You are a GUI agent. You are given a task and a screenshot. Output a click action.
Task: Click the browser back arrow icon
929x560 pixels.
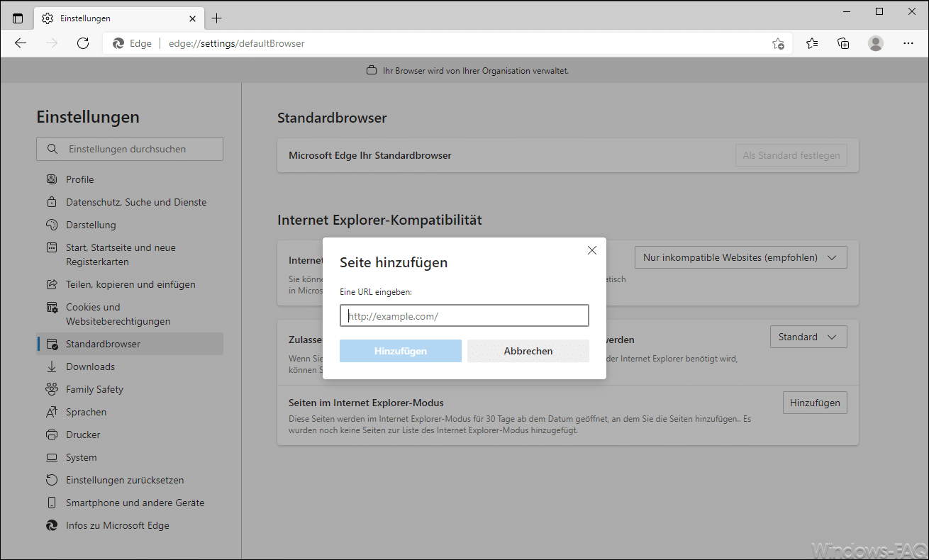[x=21, y=43]
